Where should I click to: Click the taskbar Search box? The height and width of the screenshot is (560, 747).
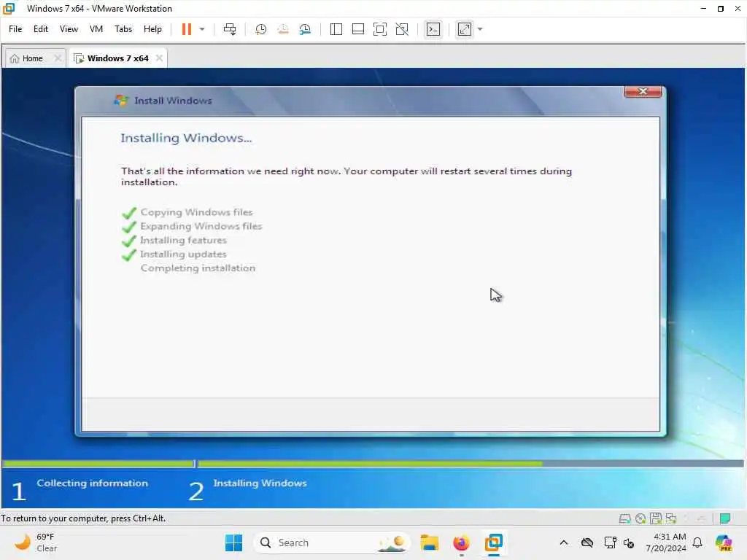pyautogui.click(x=332, y=542)
